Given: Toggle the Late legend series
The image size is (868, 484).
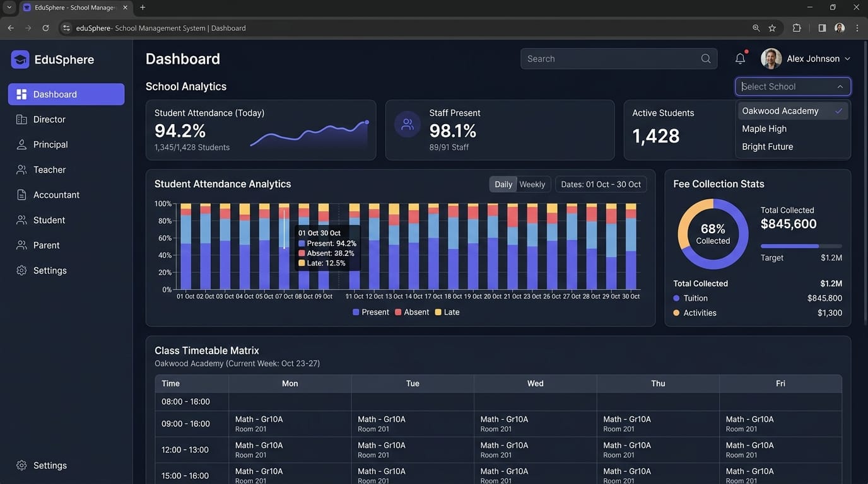Looking at the screenshot, I should (447, 312).
